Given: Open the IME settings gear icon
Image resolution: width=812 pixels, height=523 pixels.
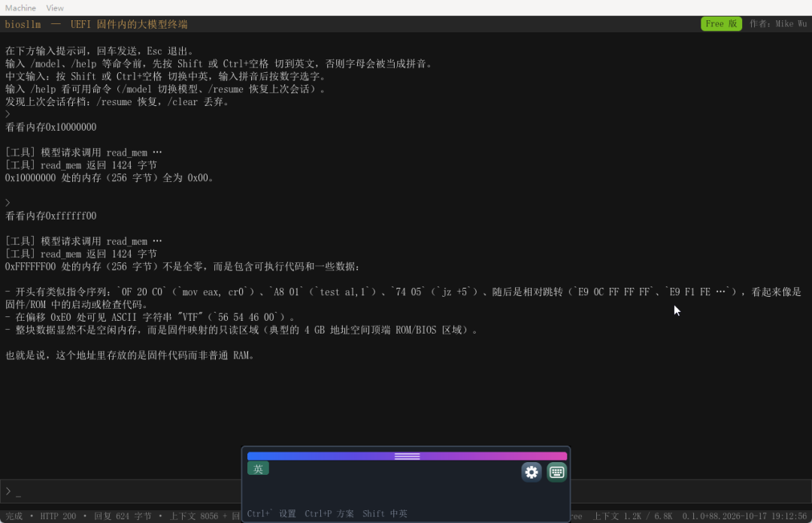Looking at the screenshot, I should (532, 472).
